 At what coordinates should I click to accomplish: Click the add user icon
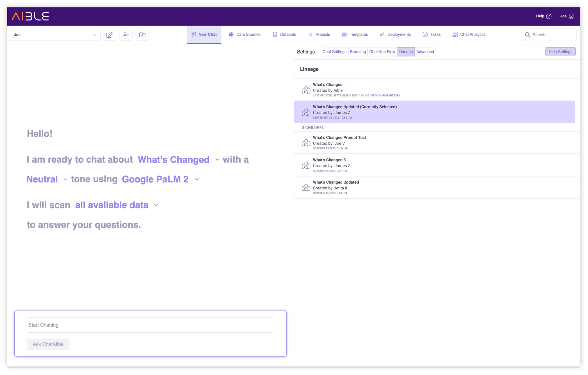point(126,35)
